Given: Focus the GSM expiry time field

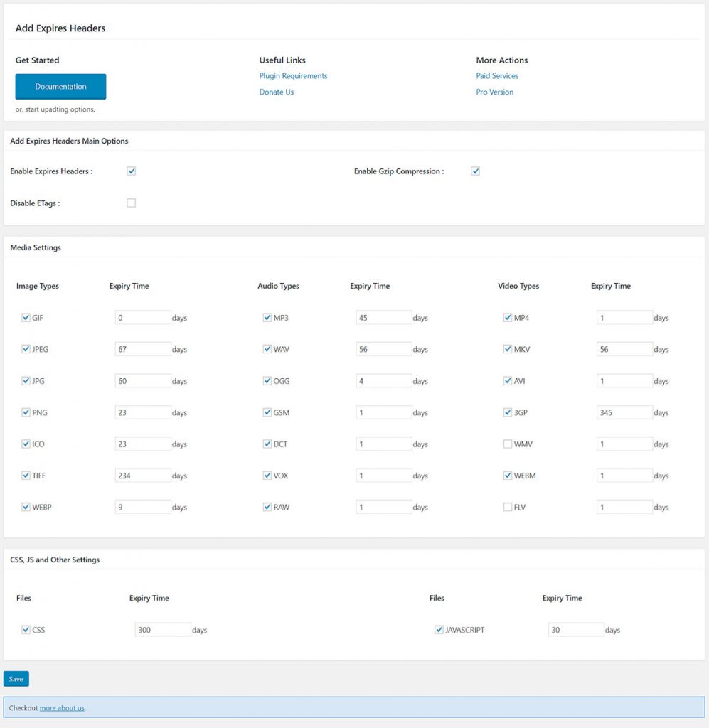Looking at the screenshot, I should coord(384,412).
